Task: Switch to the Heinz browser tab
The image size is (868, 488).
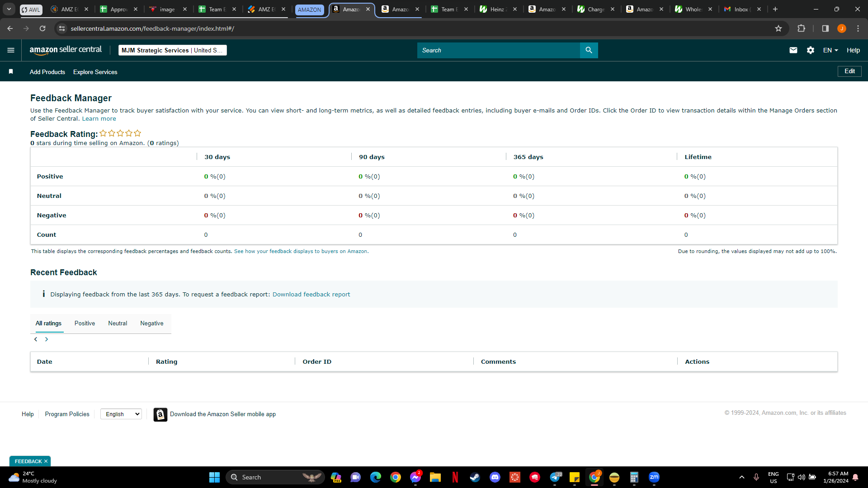Action: point(498,9)
